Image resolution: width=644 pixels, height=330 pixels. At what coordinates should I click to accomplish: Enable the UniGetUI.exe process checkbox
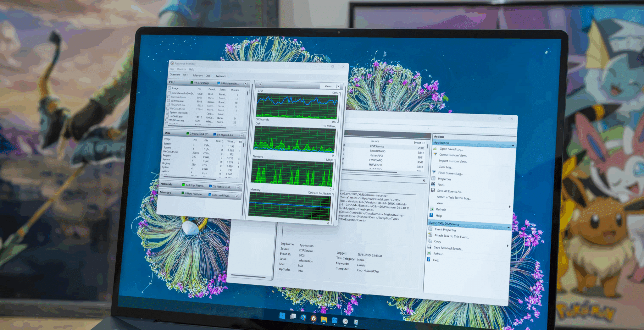[x=167, y=116]
